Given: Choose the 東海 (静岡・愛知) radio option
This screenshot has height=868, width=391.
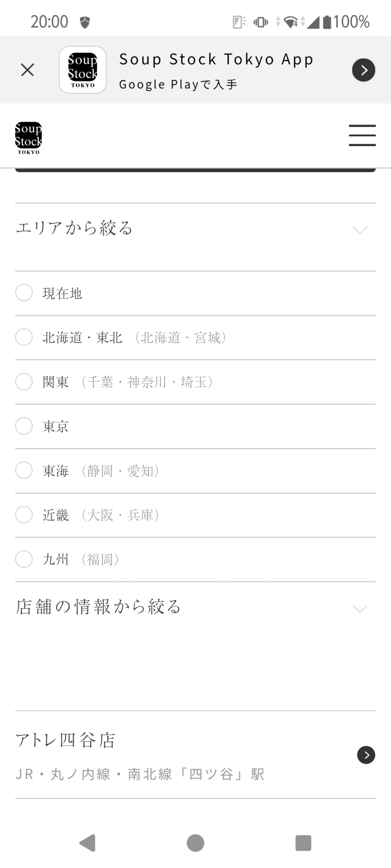Looking at the screenshot, I should tap(24, 470).
